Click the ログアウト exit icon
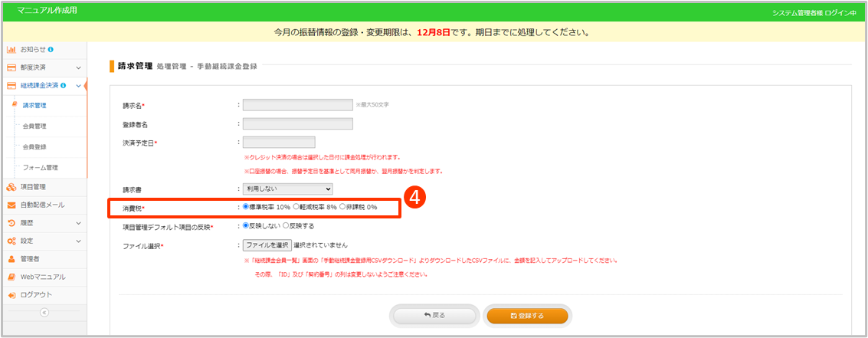The height and width of the screenshot is (338, 868). pyautogui.click(x=11, y=295)
